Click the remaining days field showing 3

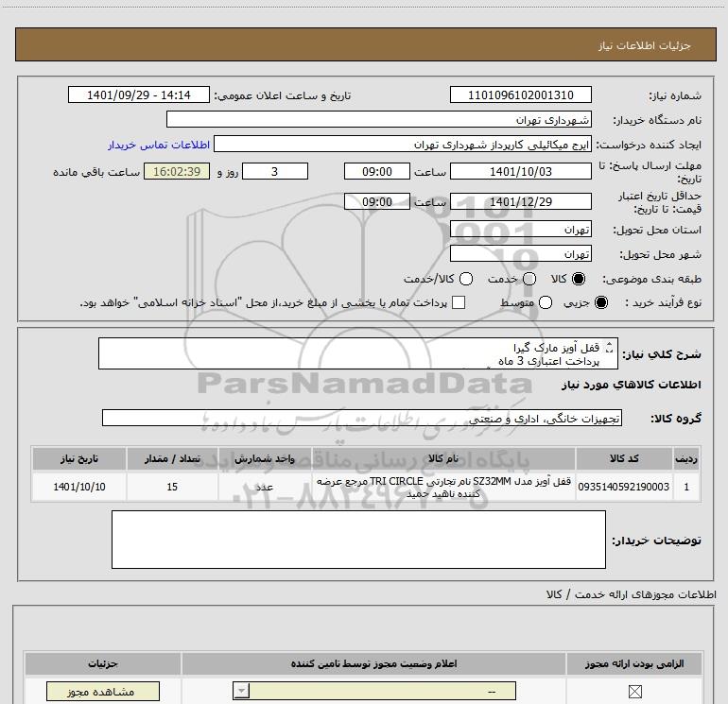tap(275, 171)
